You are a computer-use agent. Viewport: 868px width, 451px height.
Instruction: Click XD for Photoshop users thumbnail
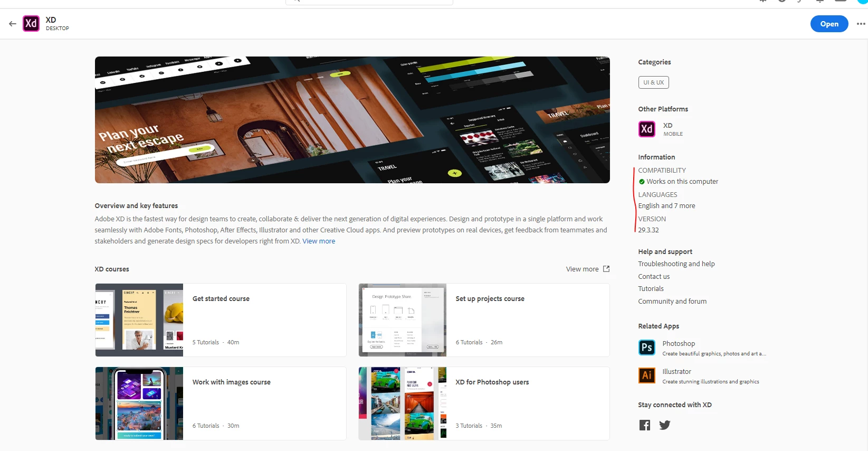pyautogui.click(x=403, y=403)
